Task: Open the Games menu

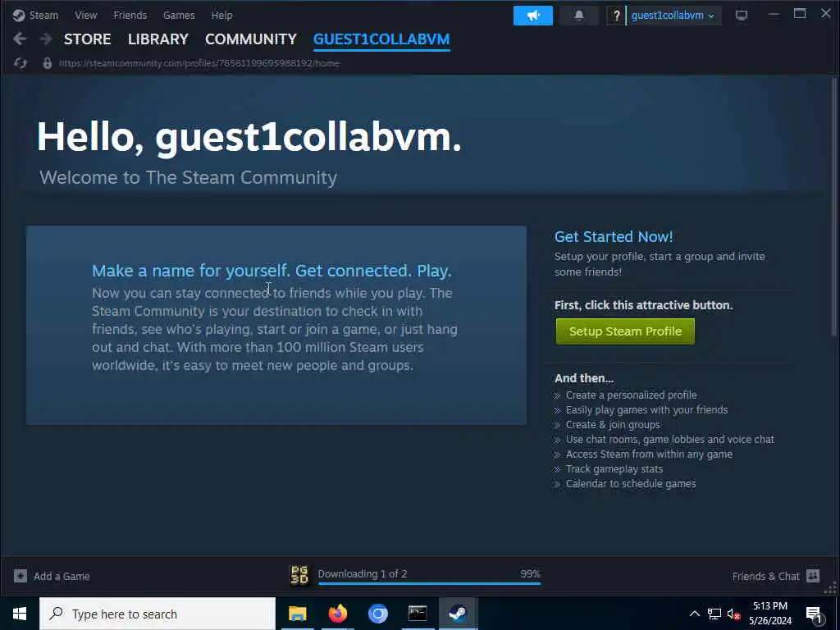Action: pos(179,15)
